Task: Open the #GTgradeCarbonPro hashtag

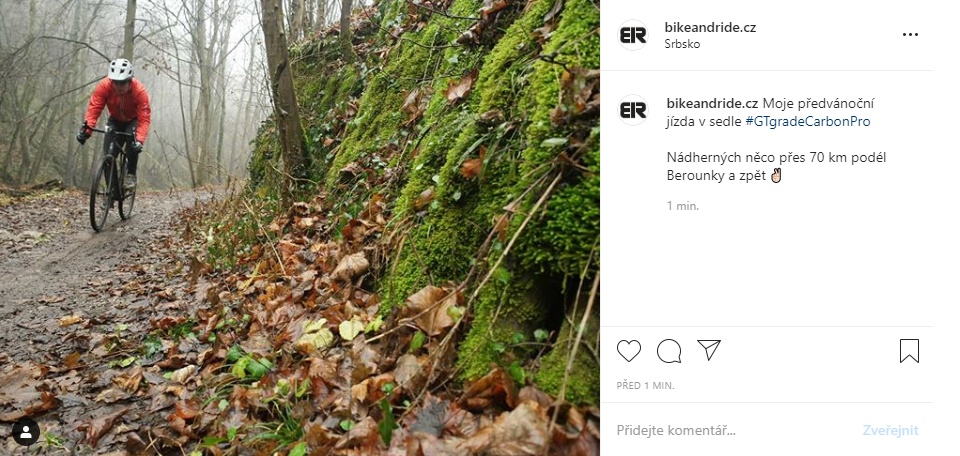Action: [x=807, y=121]
